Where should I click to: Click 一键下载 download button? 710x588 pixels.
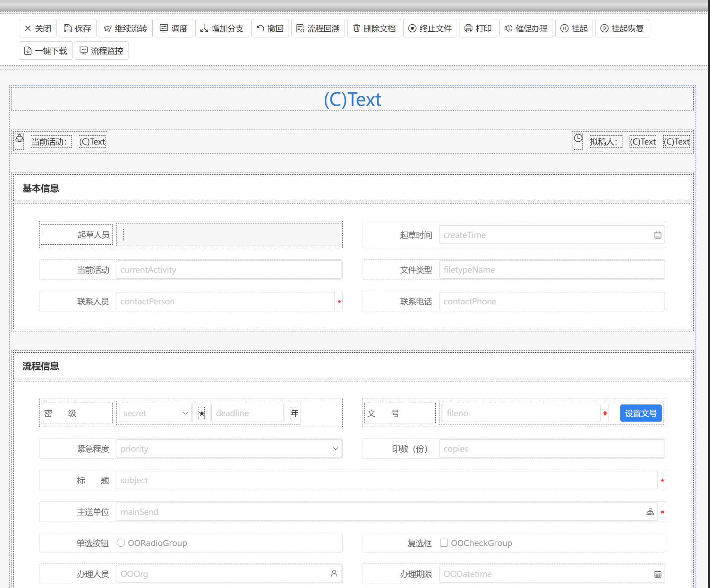(45, 51)
